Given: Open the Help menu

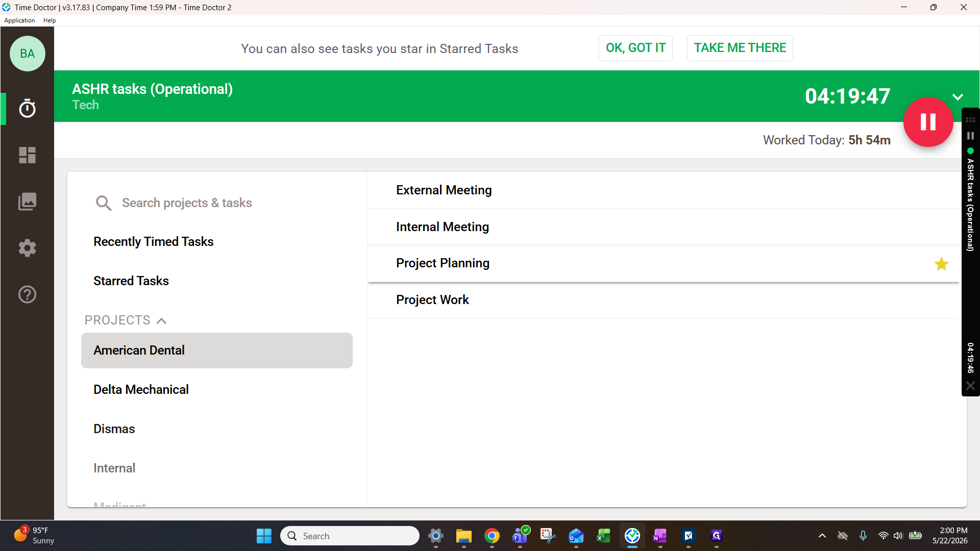Looking at the screenshot, I should (50, 20).
